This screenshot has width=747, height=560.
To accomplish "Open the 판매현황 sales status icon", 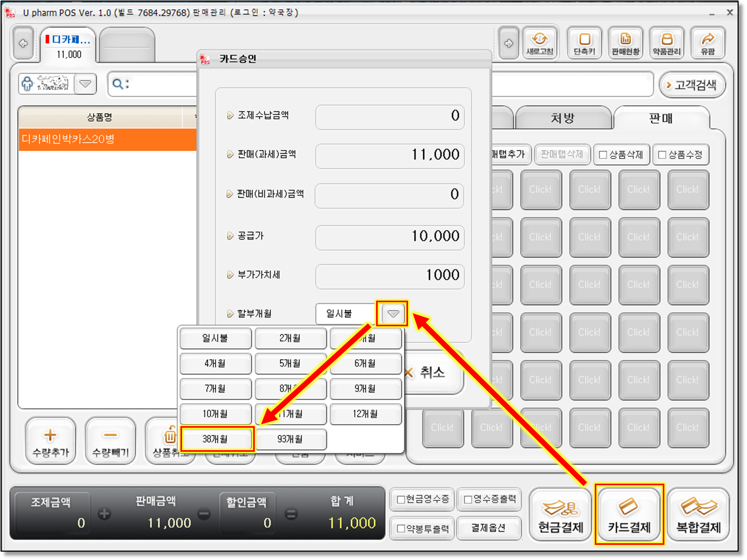I will [625, 43].
